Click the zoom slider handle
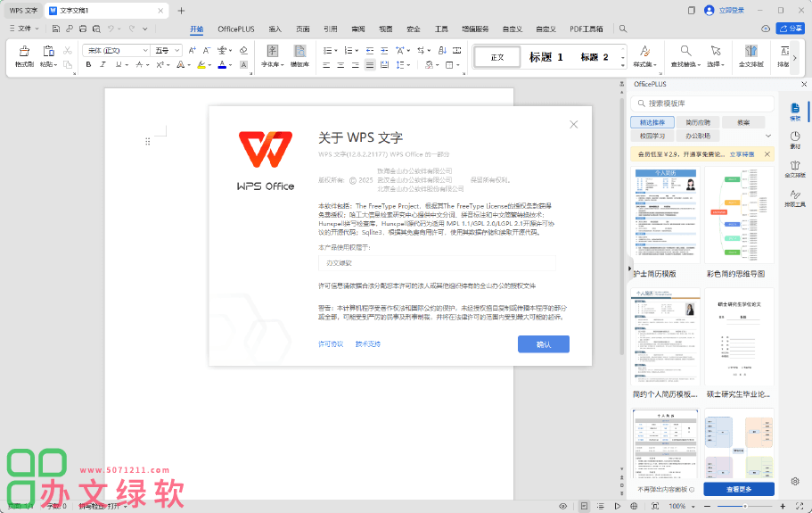 pos(744,506)
